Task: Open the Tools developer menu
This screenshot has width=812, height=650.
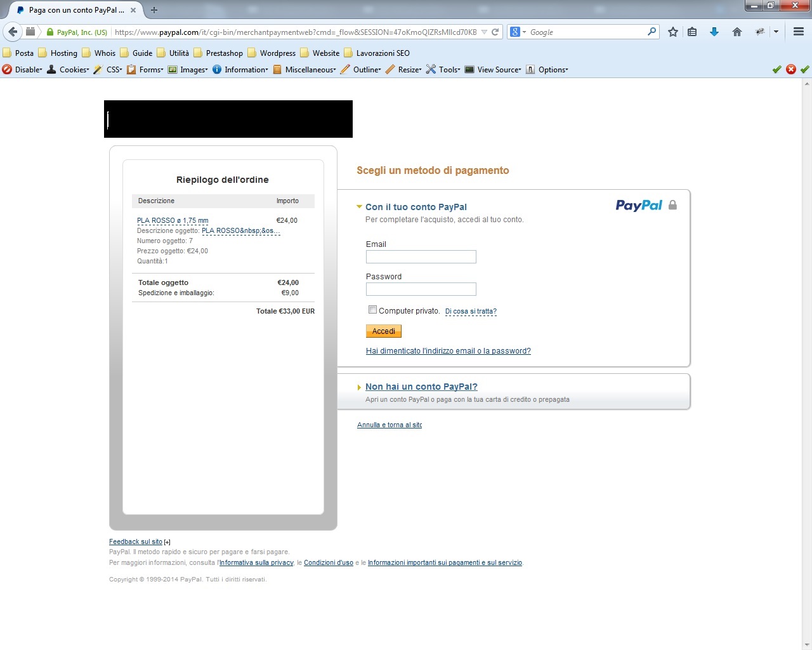Action: pos(443,69)
